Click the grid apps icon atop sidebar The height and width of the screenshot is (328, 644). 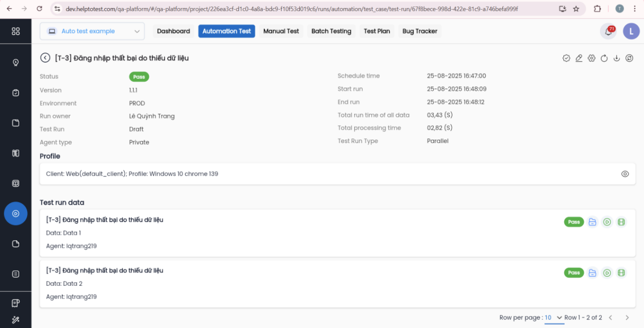point(15,32)
